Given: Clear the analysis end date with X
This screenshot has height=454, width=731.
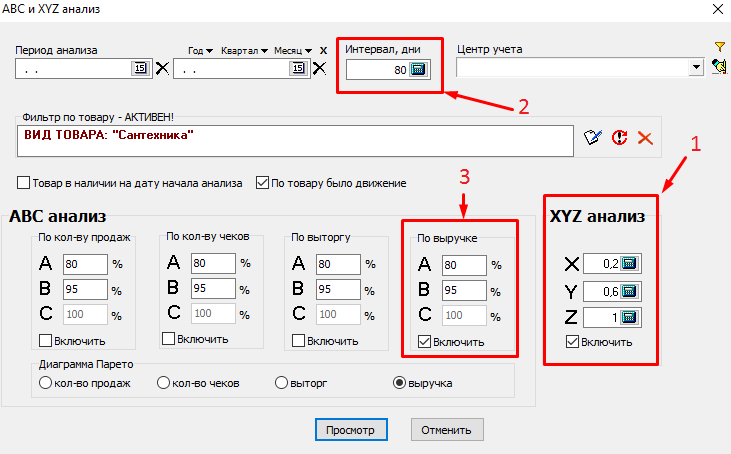Looking at the screenshot, I should pyautogui.click(x=319, y=69).
